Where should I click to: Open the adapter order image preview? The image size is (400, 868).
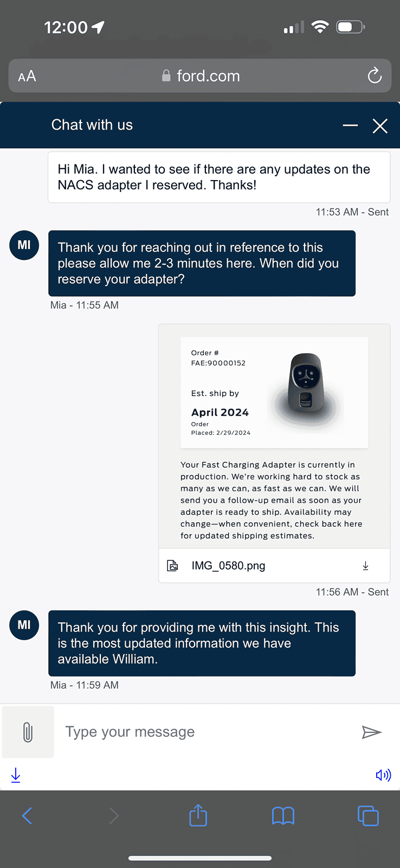[x=274, y=437]
